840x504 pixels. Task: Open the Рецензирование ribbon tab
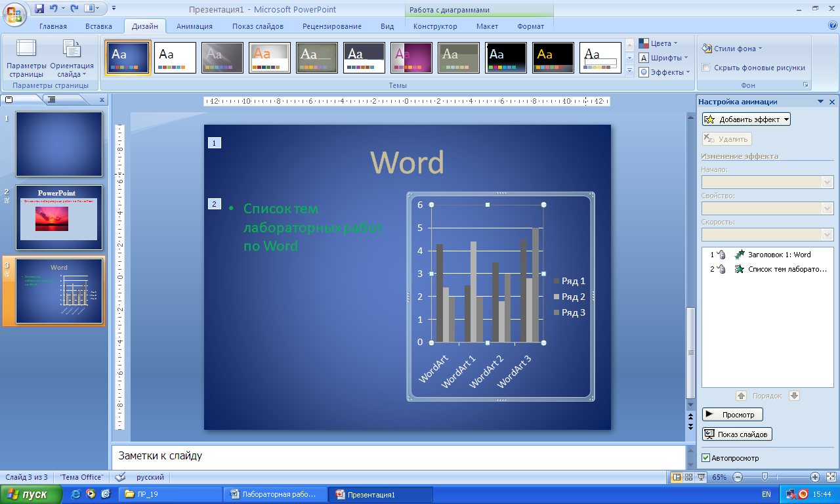click(332, 26)
